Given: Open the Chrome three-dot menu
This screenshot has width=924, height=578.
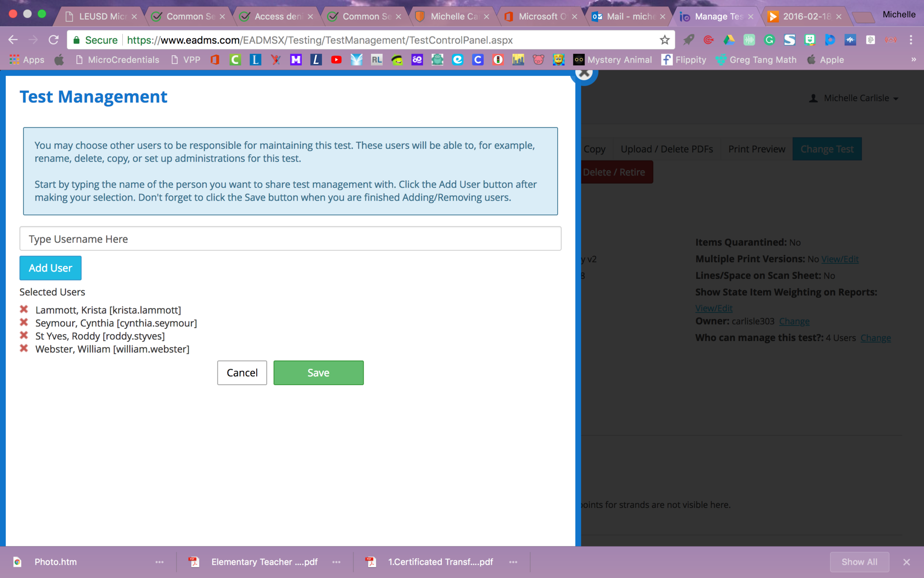Looking at the screenshot, I should (x=911, y=40).
